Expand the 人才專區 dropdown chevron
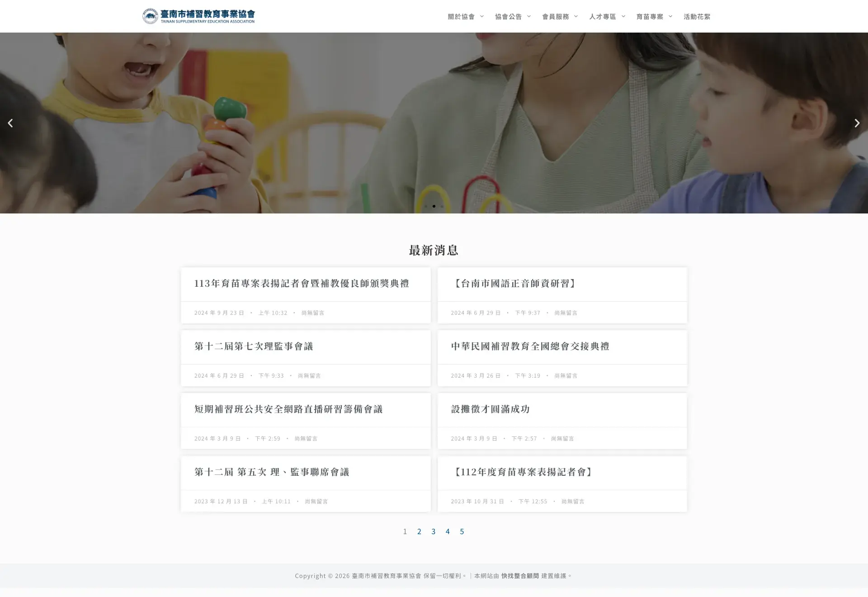Image resolution: width=868 pixels, height=597 pixels. (623, 16)
